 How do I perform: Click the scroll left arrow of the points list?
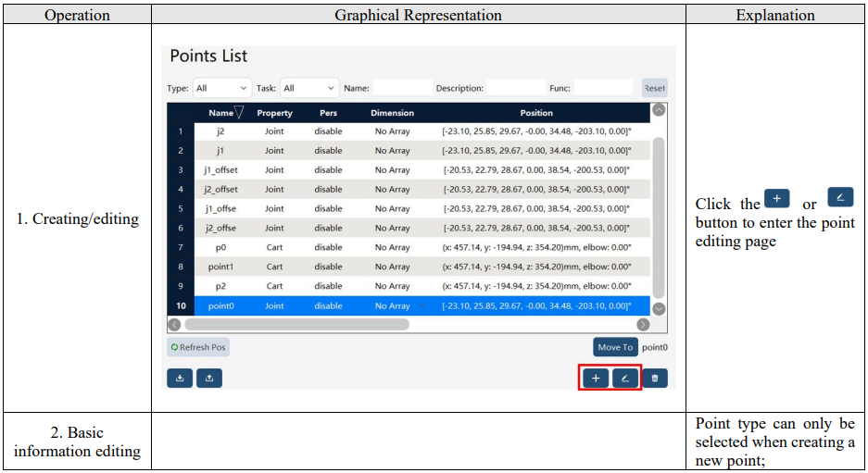click(x=174, y=324)
